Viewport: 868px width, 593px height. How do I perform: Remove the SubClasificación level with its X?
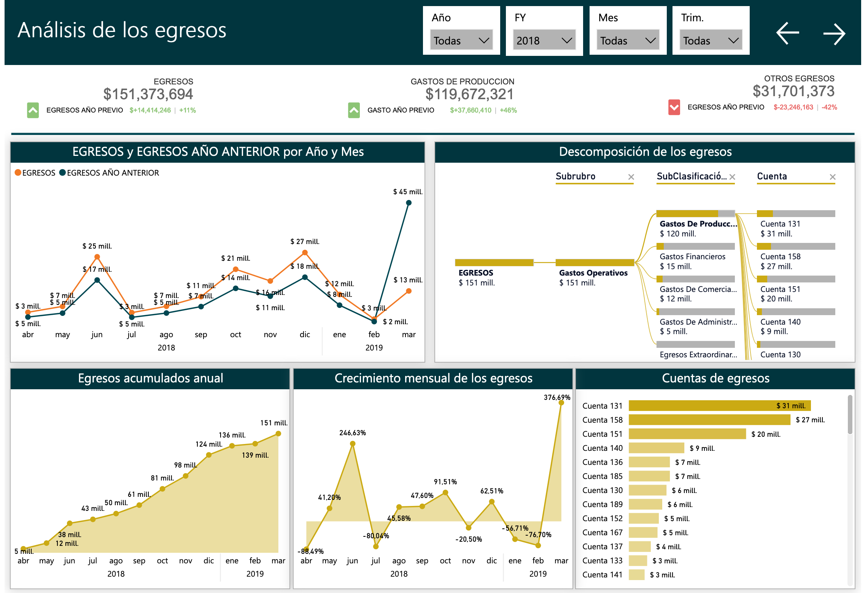click(732, 177)
